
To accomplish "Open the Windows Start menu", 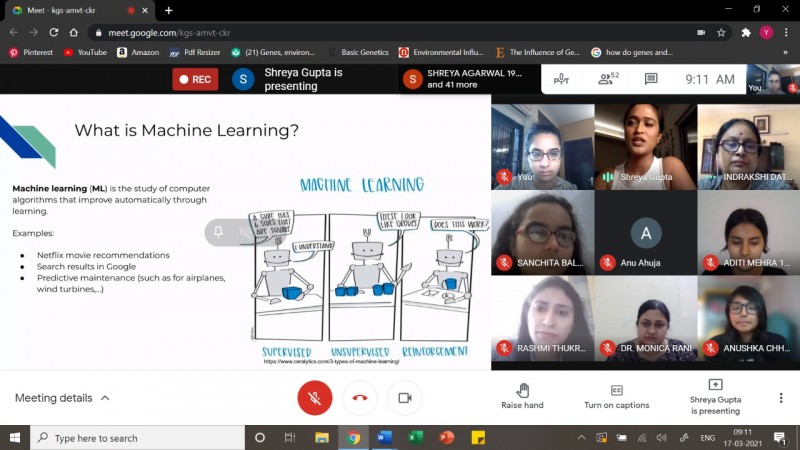I will point(15,438).
